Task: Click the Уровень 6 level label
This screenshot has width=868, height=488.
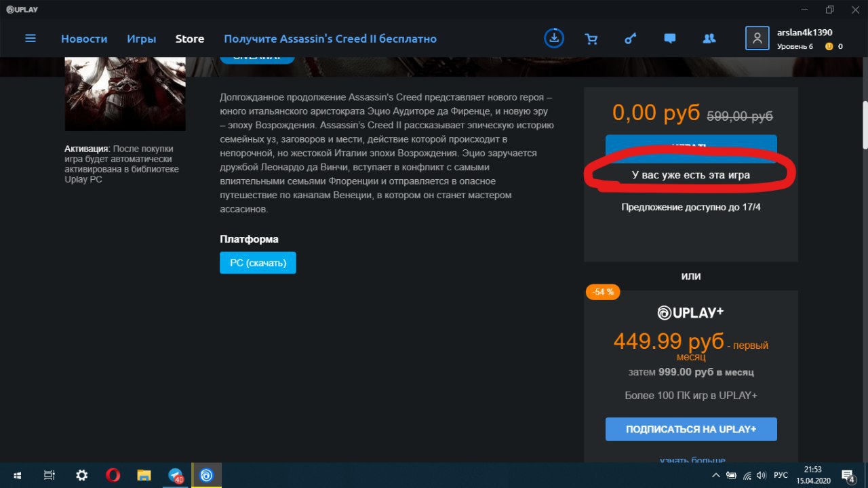Action: click(x=795, y=46)
